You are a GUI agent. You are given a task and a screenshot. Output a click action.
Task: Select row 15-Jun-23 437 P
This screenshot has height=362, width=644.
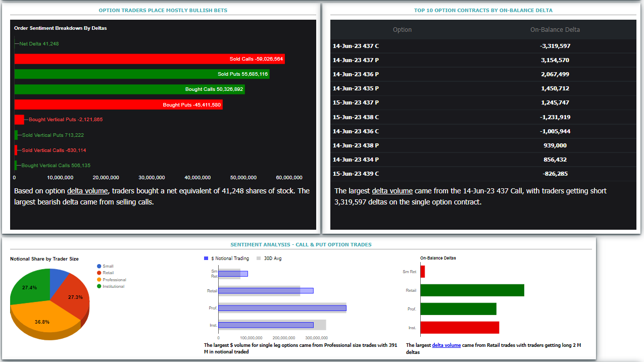click(483, 102)
